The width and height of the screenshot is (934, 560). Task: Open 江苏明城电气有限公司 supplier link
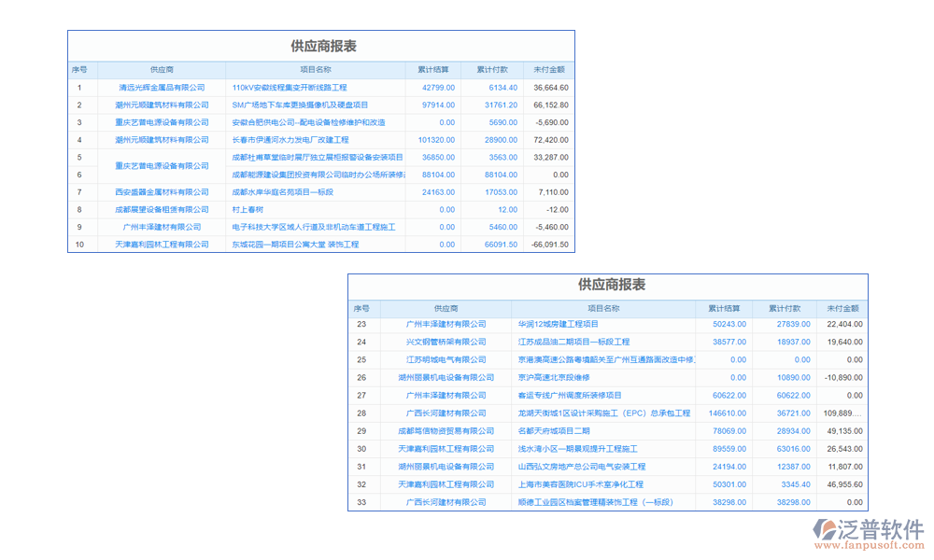446,359
